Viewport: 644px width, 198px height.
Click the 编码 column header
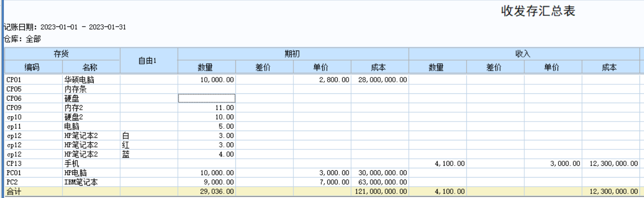(33, 68)
